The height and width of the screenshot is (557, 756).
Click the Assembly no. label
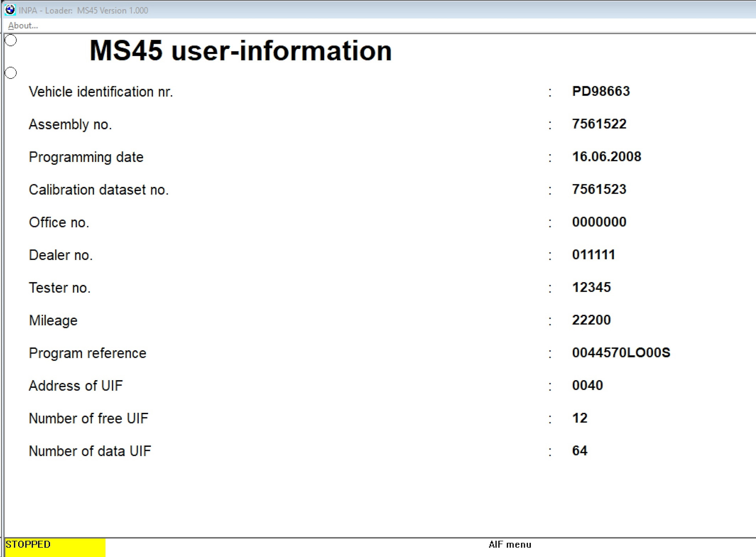click(x=70, y=124)
